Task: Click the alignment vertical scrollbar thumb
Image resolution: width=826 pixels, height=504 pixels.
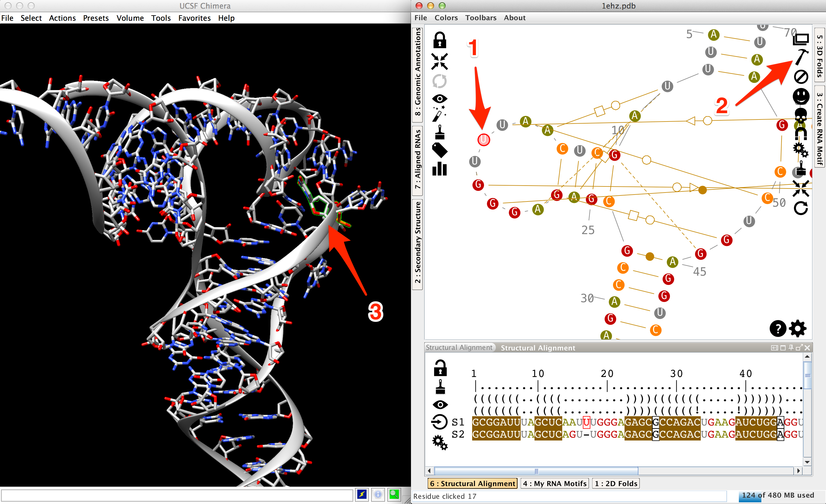Action: pyautogui.click(x=808, y=375)
